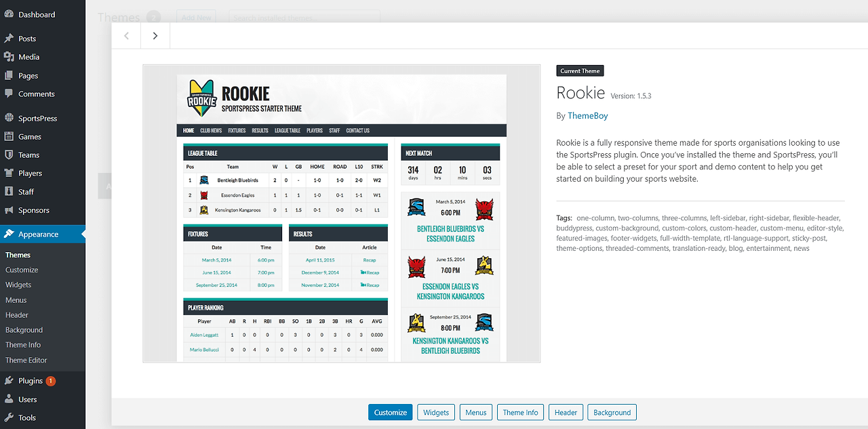Click the Staff icon in sidebar
Viewport: 868px width, 429px height.
click(x=9, y=192)
